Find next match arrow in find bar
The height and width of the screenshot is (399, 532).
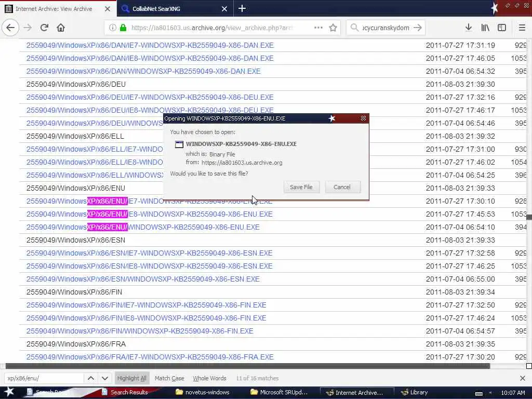tap(105, 378)
